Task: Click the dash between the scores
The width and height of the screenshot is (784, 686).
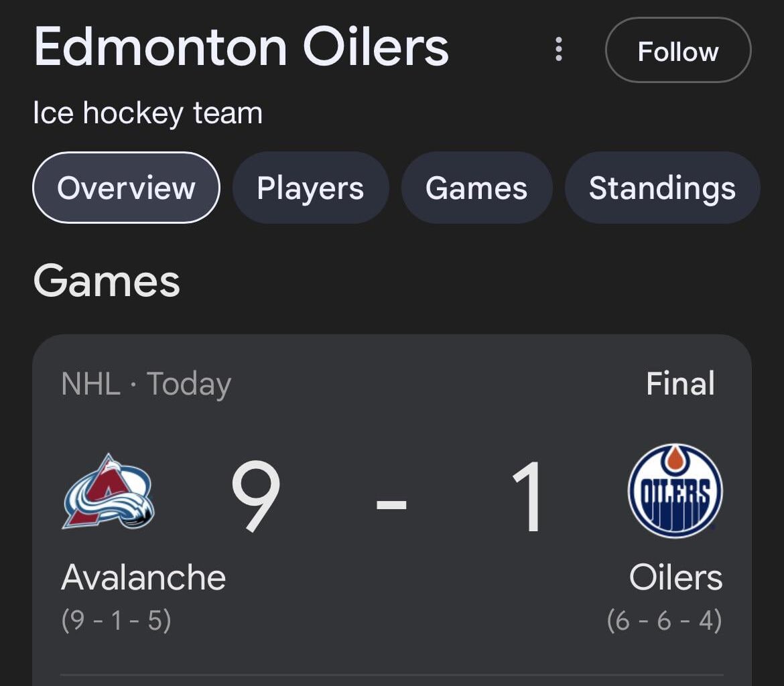Action: click(x=391, y=502)
